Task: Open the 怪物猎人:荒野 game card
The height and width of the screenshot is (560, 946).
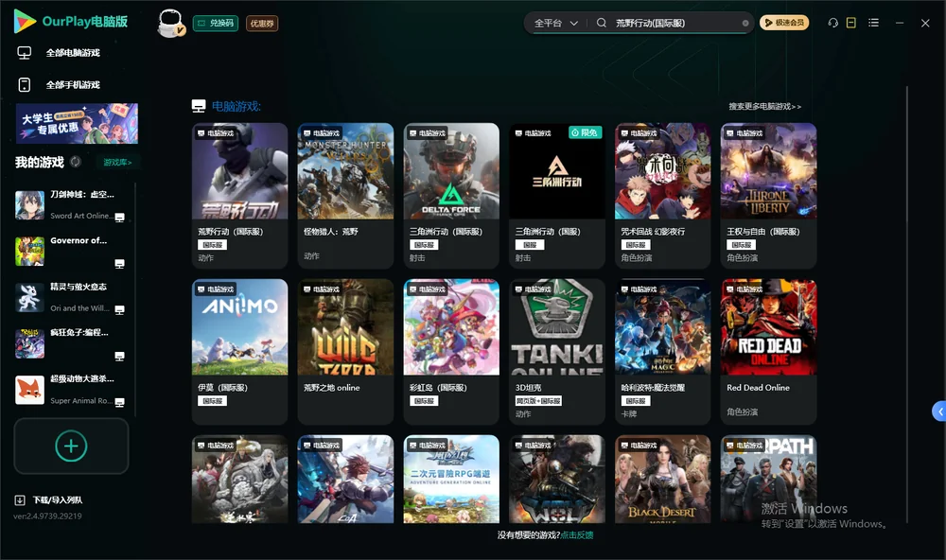Action: coord(345,196)
